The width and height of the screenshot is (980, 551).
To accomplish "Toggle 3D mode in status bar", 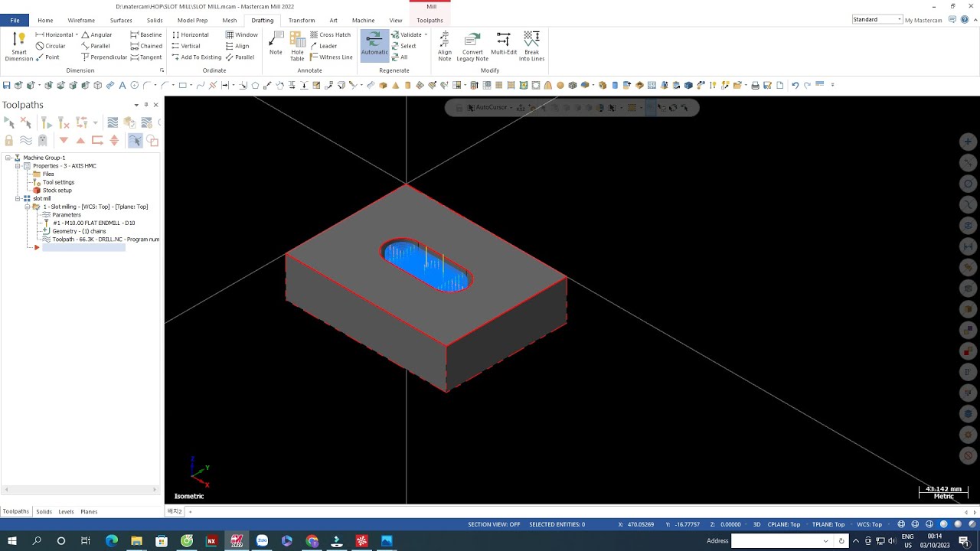I will click(x=756, y=524).
